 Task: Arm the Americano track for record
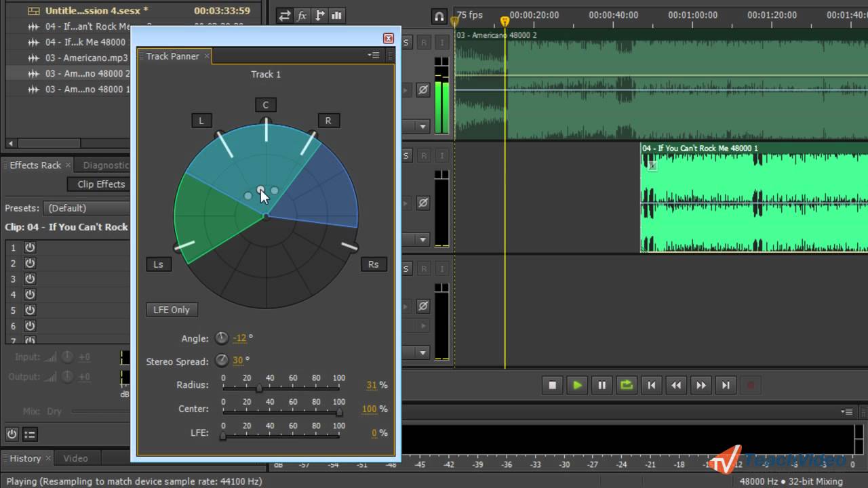click(424, 43)
